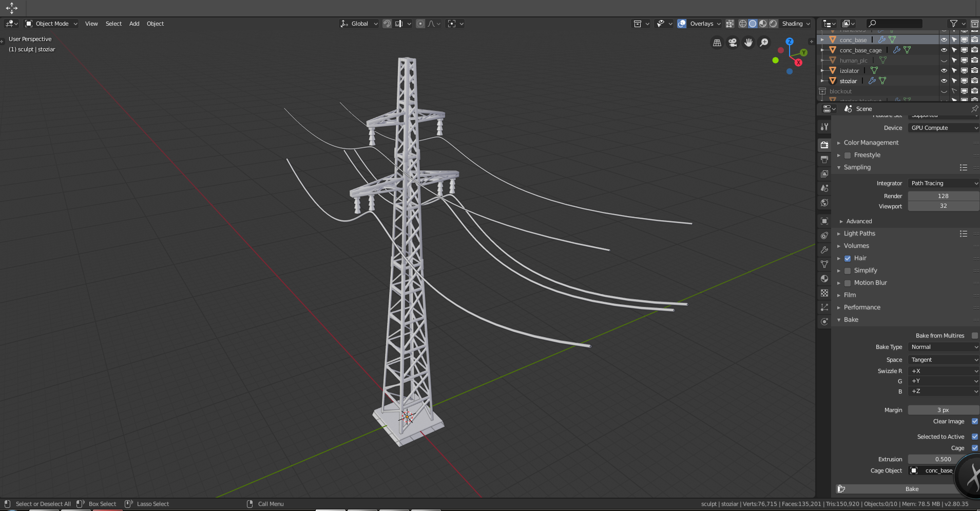Open the Object Mode dropdown

[51, 24]
